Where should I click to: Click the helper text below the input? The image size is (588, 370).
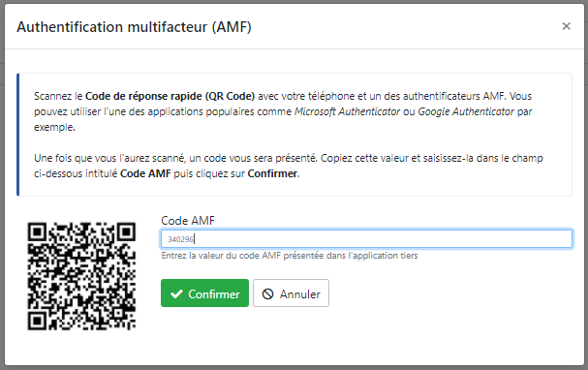(x=290, y=256)
